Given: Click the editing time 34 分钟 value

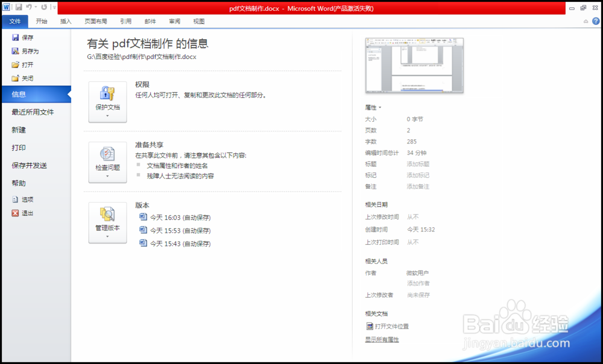Looking at the screenshot, I should coord(417,152).
